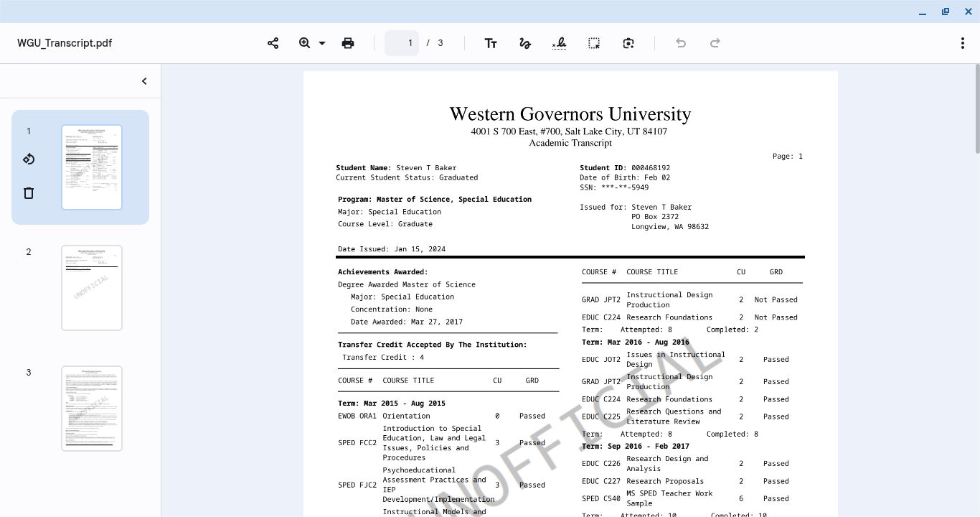Click the page number input field
Viewport: 980px width, 517px height.
(x=402, y=43)
